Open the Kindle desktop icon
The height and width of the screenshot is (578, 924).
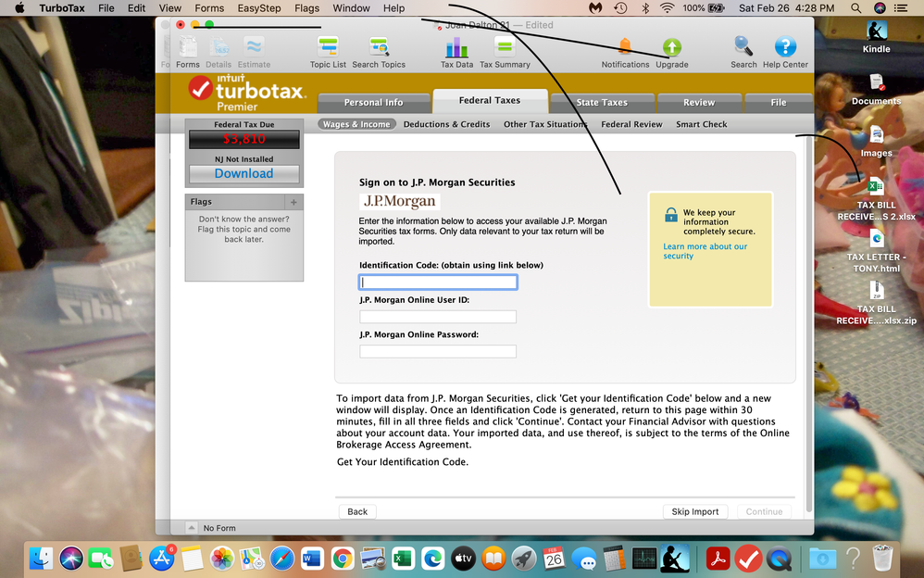point(876,36)
